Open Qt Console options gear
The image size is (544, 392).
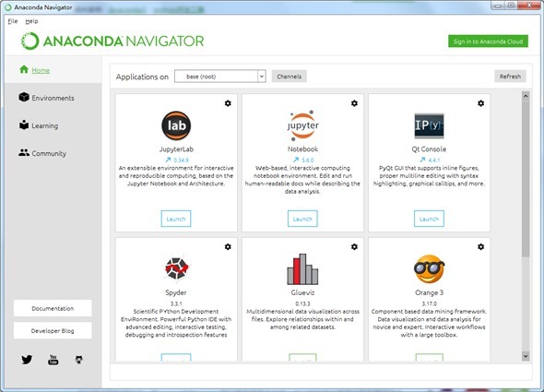[x=481, y=103]
